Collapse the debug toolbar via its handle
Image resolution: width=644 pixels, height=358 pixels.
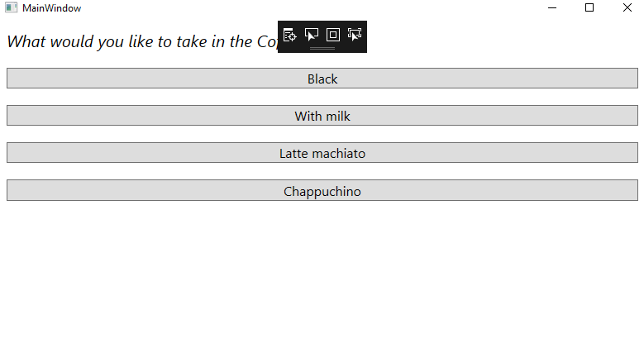322,49
